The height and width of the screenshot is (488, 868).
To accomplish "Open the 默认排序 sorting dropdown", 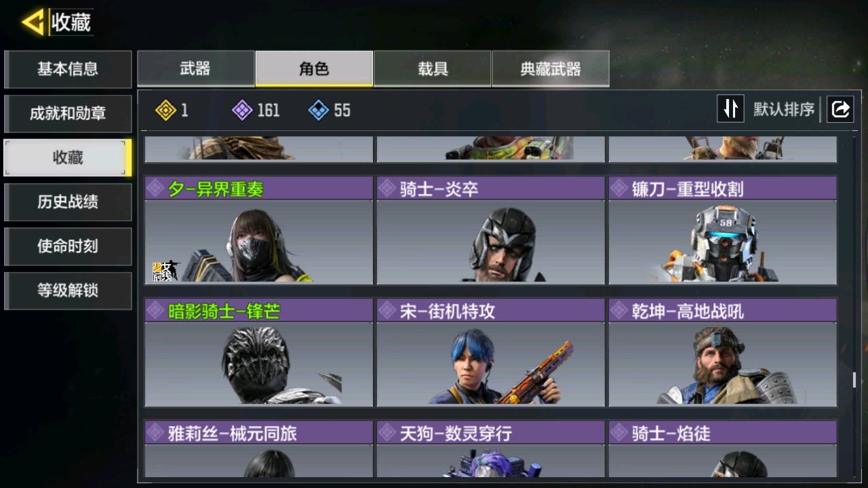I will pos(783,109).
